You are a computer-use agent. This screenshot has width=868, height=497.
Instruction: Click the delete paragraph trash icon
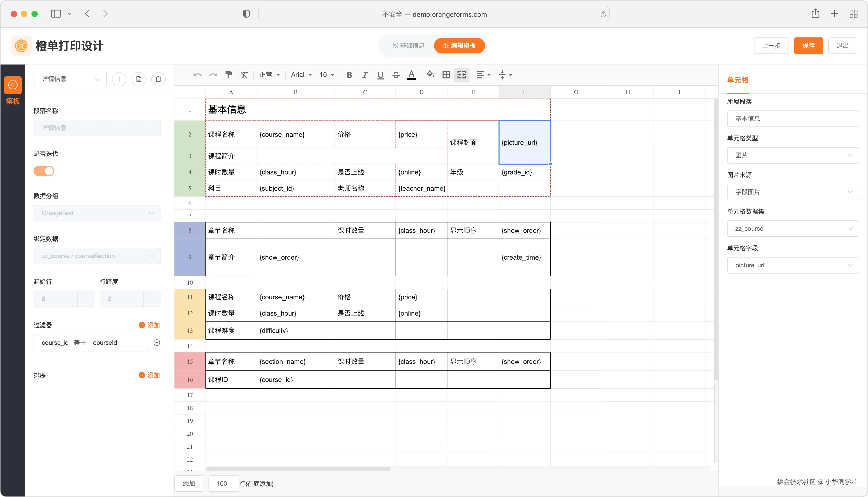(x=158, y=79)
